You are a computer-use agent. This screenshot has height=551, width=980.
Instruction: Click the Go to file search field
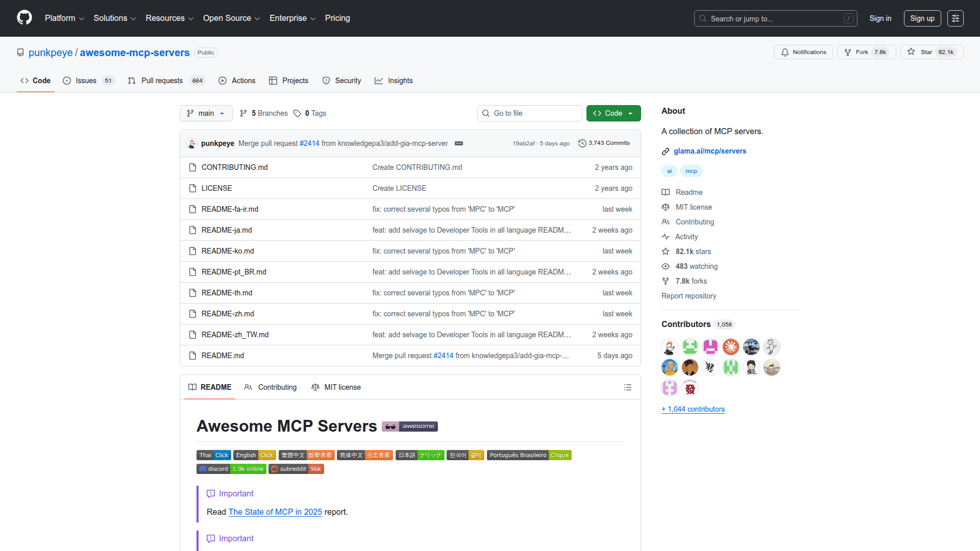click(529, 113)
